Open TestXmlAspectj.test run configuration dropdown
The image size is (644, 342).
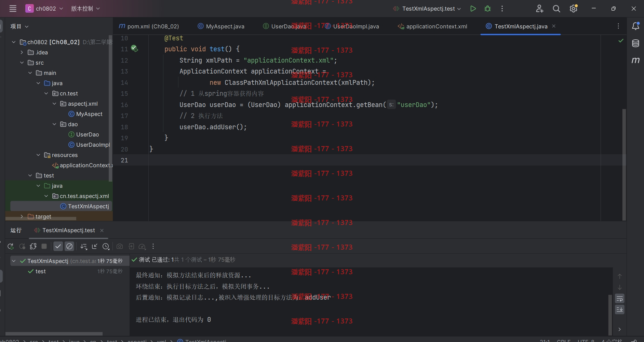coord(427,9)
